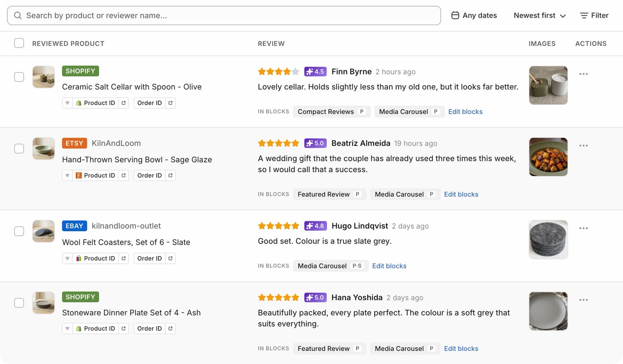Click Media Carousel tag on Hugo Lindqvist's review
Viewport: 623px width, 364px height.
pos(331,266)
